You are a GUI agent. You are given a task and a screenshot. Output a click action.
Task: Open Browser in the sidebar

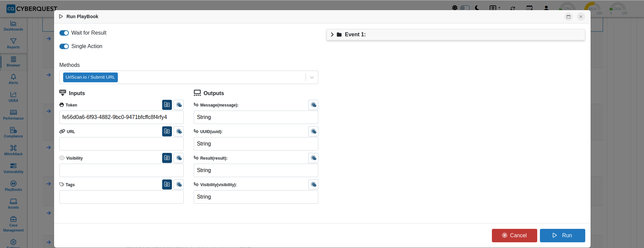pos(13,62)
